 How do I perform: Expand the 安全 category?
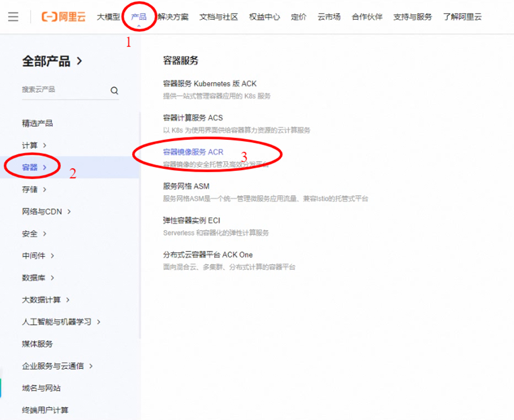click(34, 234)
